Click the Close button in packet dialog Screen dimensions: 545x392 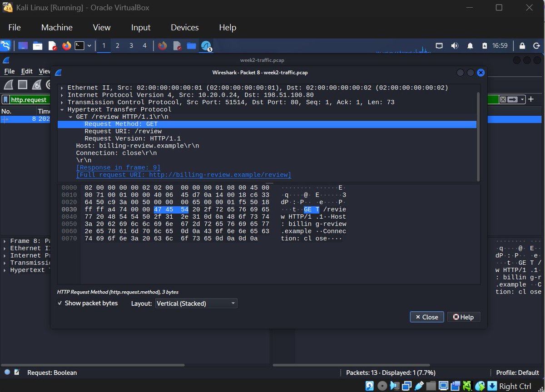[x=427, y=317]
